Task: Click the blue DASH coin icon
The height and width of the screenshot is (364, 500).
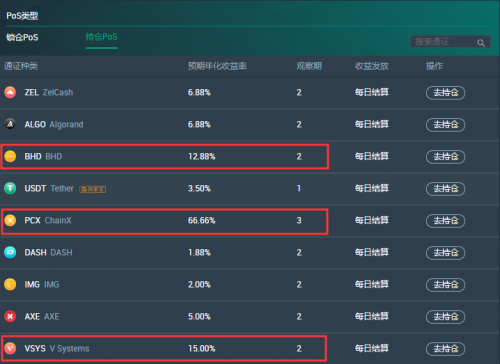Action: coord(10,252)
